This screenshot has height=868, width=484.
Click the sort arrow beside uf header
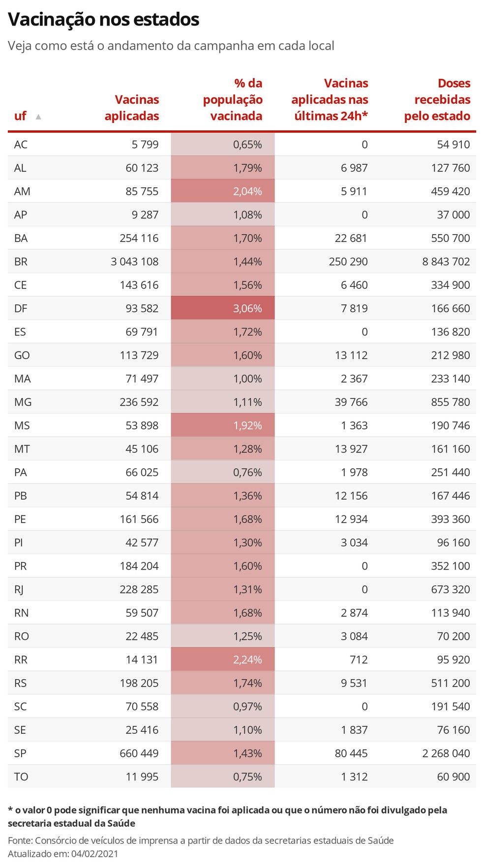[38, 117]
